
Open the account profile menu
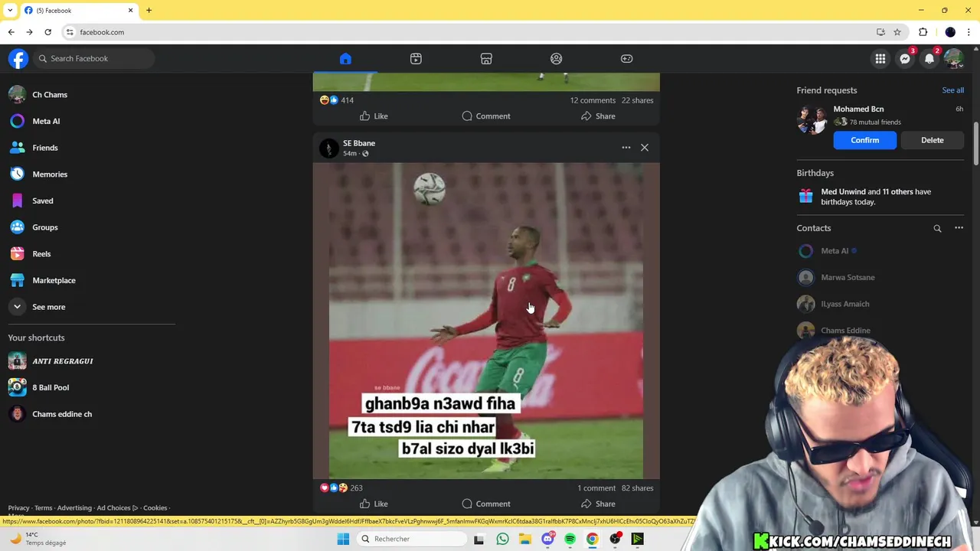point(954,59)
